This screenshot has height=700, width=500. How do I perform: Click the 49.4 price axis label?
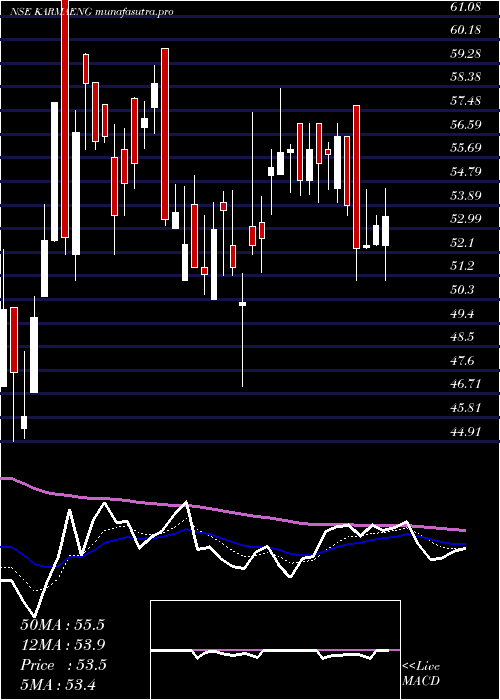462,313
